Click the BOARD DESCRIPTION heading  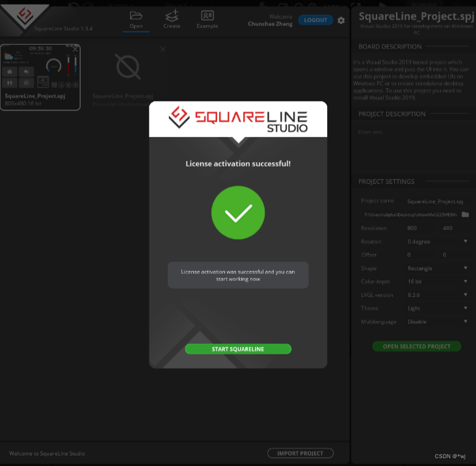click(390, 46)
